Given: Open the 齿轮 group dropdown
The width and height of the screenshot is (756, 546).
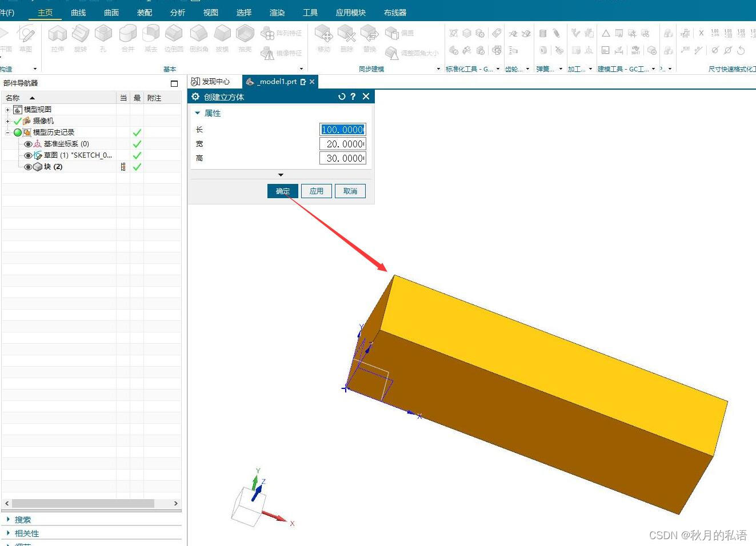Looking at the screenshot, I should 527,69.
